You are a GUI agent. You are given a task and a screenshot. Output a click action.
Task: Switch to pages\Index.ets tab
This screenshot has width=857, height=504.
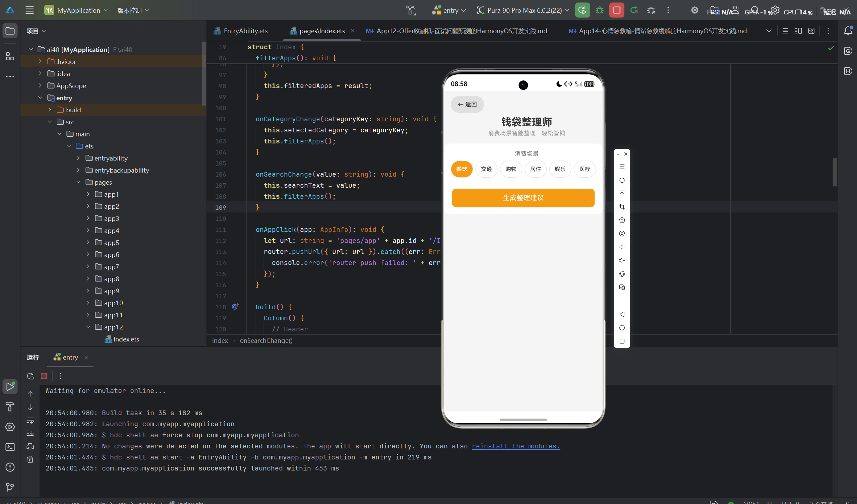[317, 31]
